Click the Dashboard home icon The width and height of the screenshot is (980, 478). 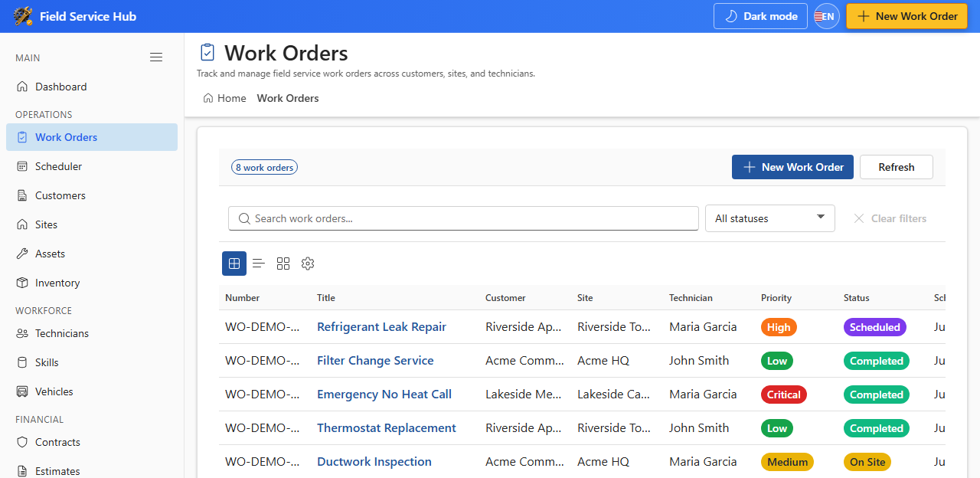coord(22,87)
